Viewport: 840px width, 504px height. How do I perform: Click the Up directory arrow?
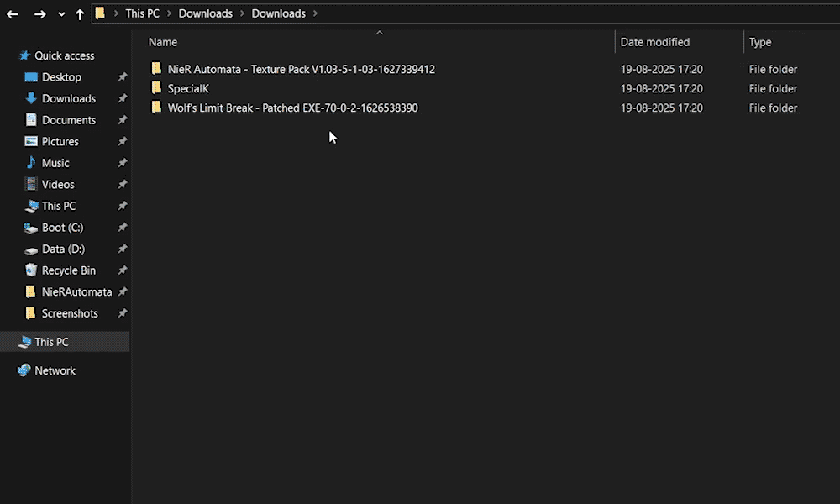[80, 14]
